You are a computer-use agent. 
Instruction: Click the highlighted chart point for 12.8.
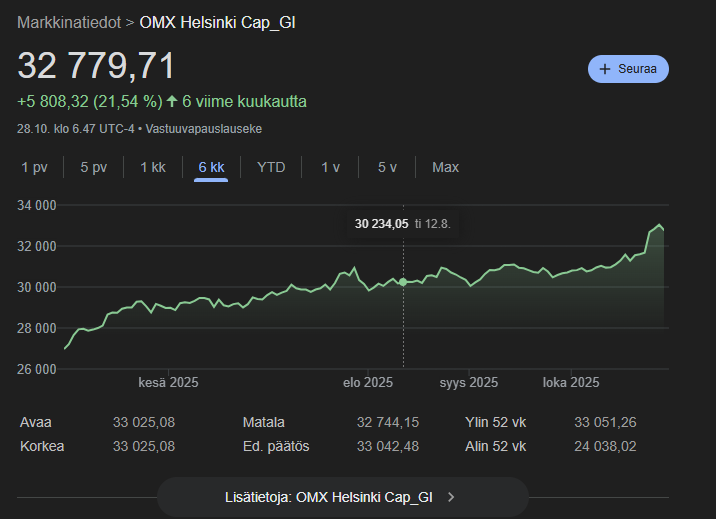coord(403,282)
